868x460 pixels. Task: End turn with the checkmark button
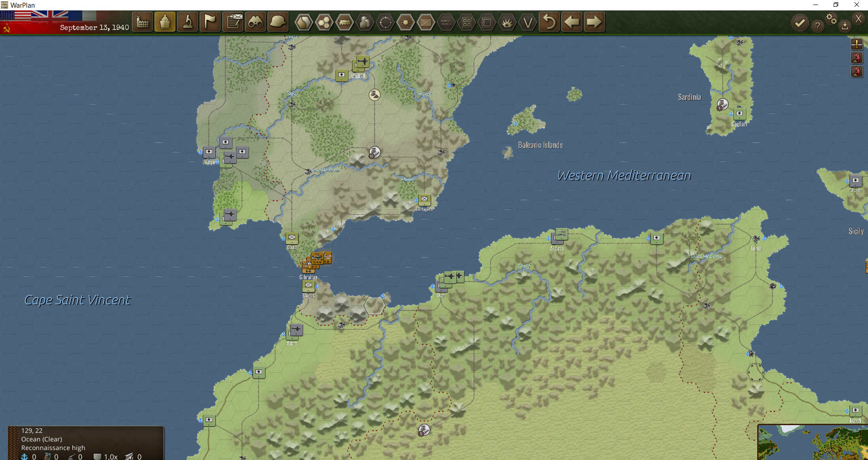click(x=800, y=23)
